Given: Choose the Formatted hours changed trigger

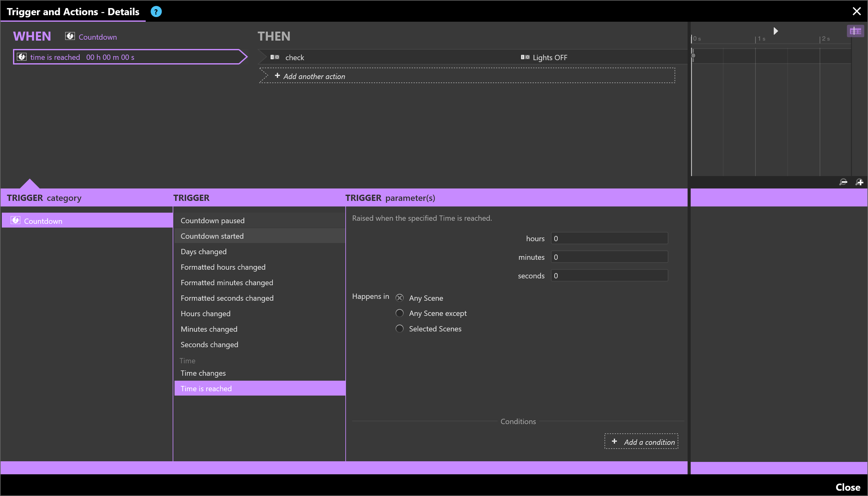Looking at the screenshot, I should [x=260, y=267].
